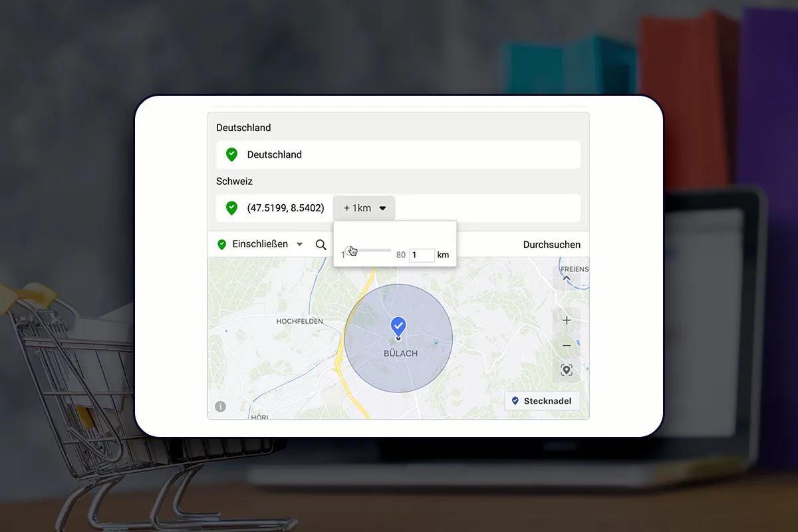Click the km radius input field

tap(422, 255)
